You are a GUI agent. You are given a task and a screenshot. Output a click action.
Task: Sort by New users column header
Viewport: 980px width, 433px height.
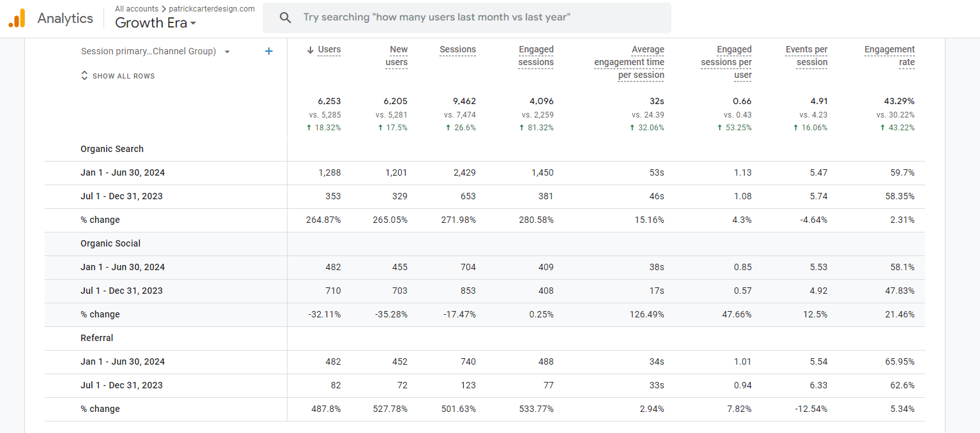pos(397,56)
